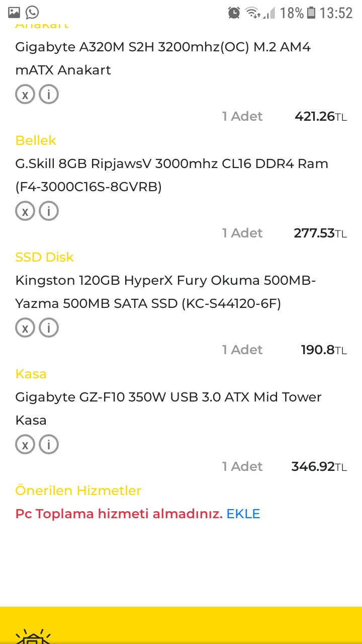362x644 pixels.
Task: Tap the Bellek category heading
Action: coord(36,140)
